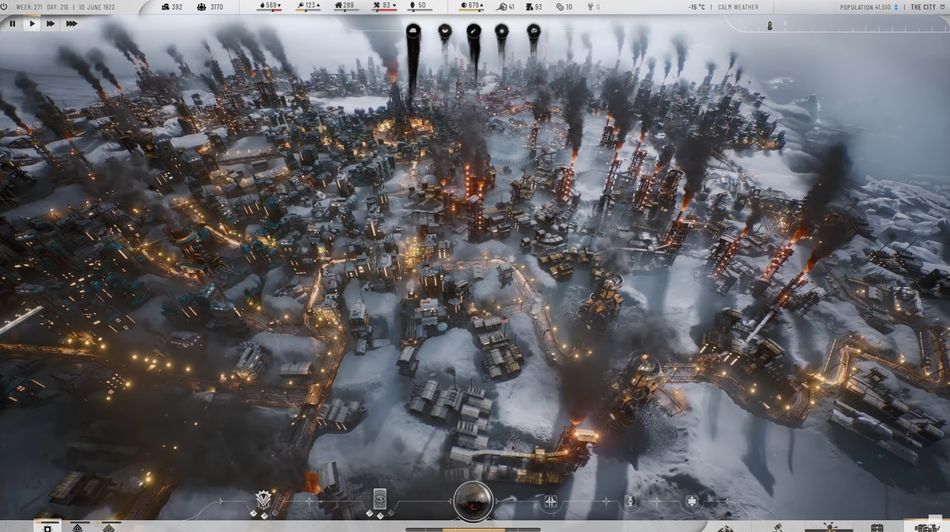
Task: Select the central council orb at bottom
Action: [x=472, y=499]
